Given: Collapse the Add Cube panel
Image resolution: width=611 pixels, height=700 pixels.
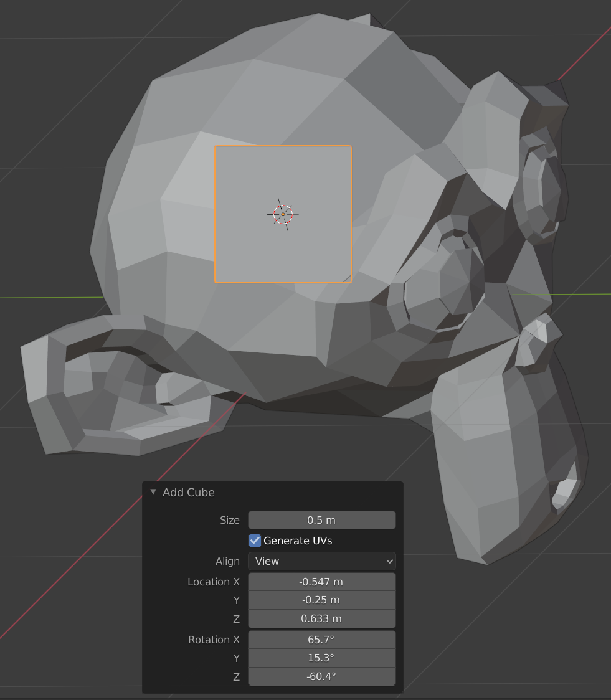Looking at the screenshot, I should coord(153,492).
